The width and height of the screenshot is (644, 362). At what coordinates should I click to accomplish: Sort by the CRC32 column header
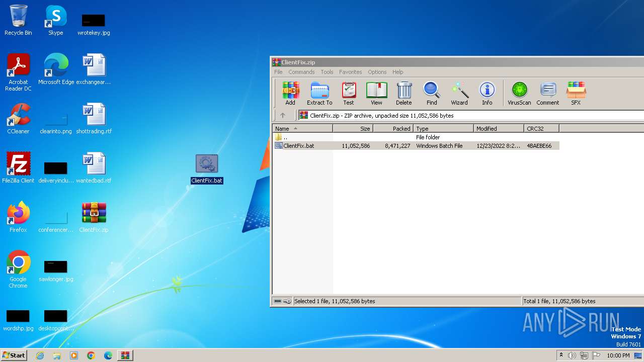(541, 129)
